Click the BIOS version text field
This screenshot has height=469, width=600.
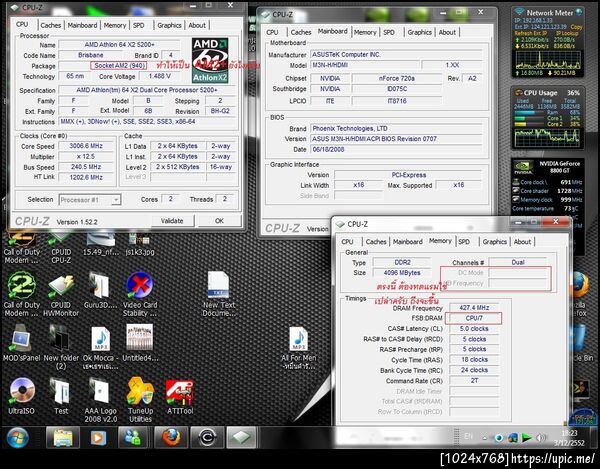tap(396, 139)
